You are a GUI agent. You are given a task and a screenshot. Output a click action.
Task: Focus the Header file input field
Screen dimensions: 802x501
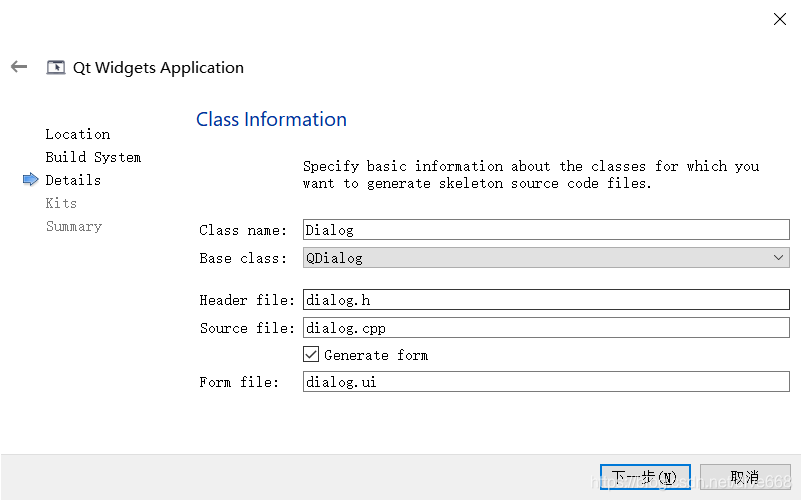tap(546, 300)
